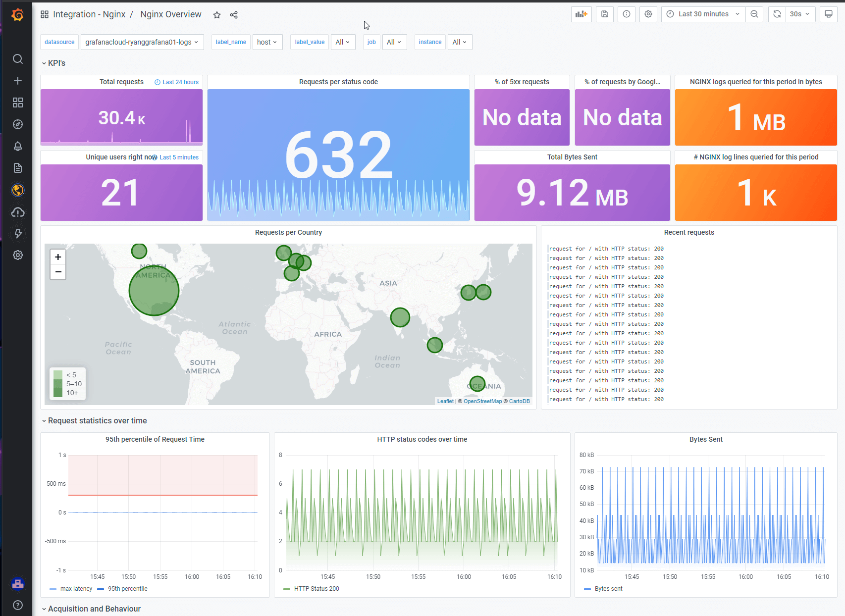This screenshot has height=616, width=845.
Task: Select the Explore compass icon in sidebar
Action: click(x=18, y=124)
